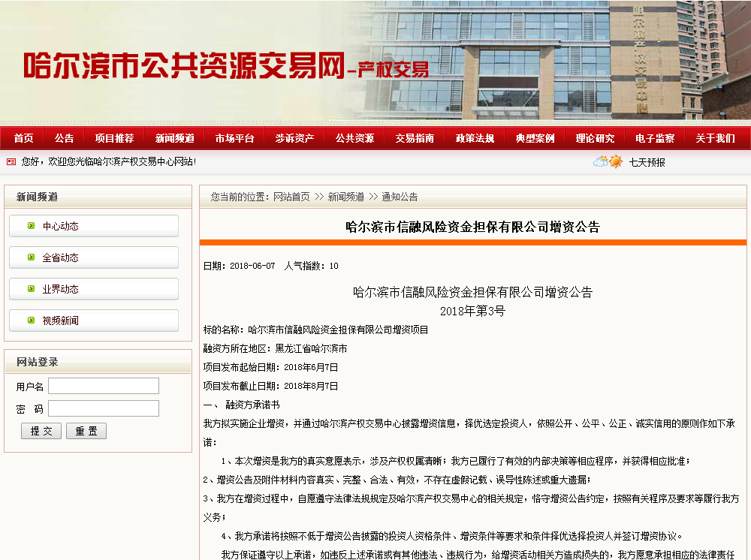Go to 项目推荐 in the navigation bar
Image resolution: width=751 pixels, height=560 pixels.
[x=114, y=138]
